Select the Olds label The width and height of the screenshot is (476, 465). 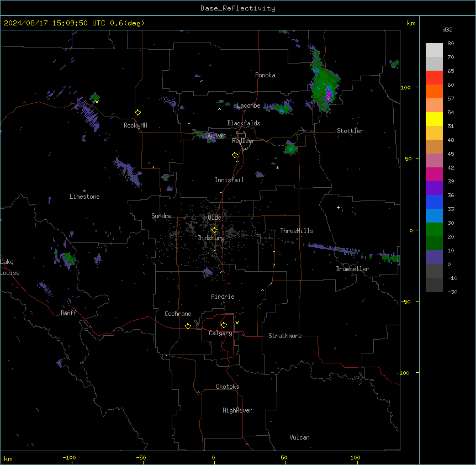tap(214, 218)
